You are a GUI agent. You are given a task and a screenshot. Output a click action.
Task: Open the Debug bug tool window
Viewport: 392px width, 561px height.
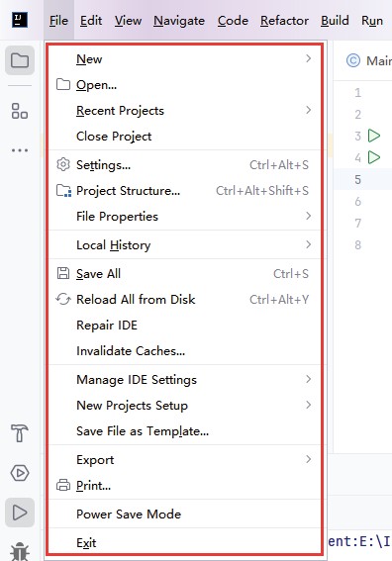[x=20, y=551]
